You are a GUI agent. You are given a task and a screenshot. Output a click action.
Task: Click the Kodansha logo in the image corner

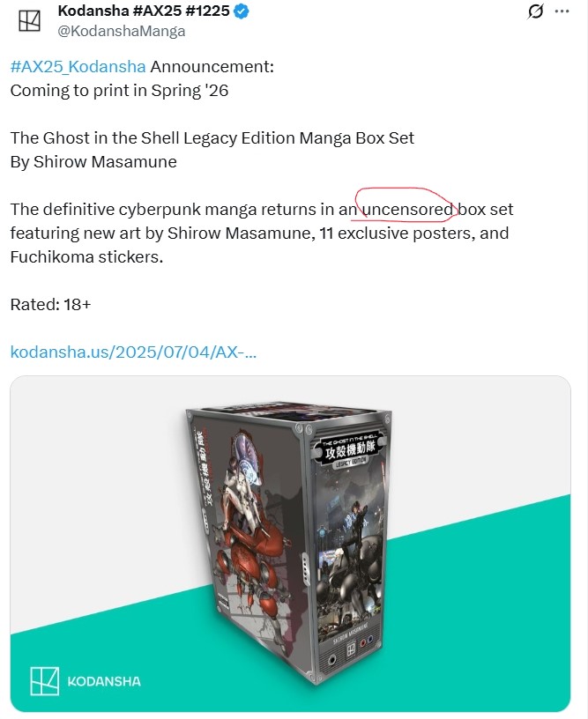point(44,681)
